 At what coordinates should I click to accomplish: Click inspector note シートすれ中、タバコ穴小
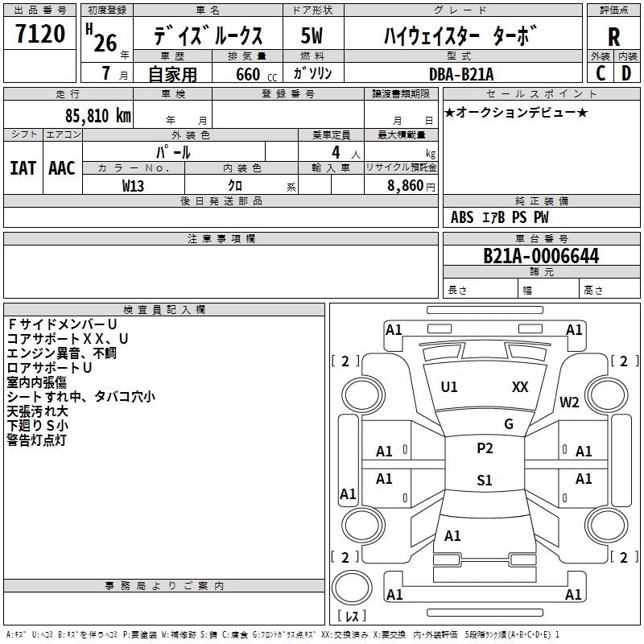pos(81,396)
